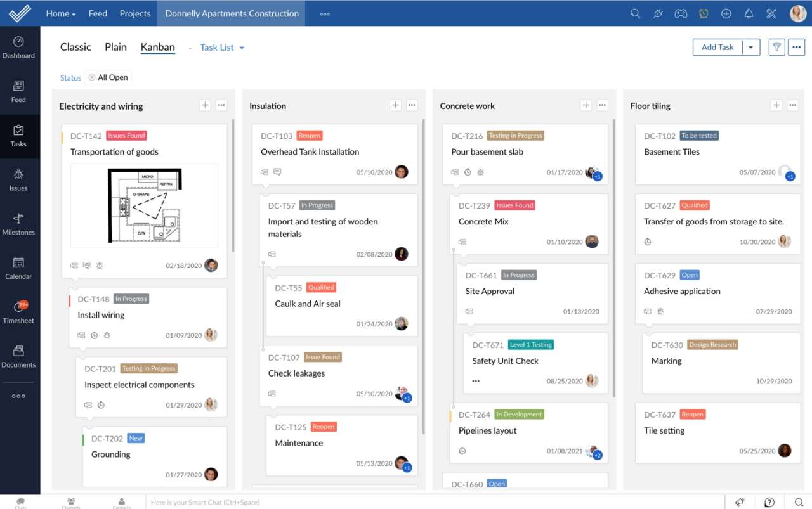Add a task to the Insulation column with its plus icon
This screenshot has width=812, height=509.
[x=395, y=105]
